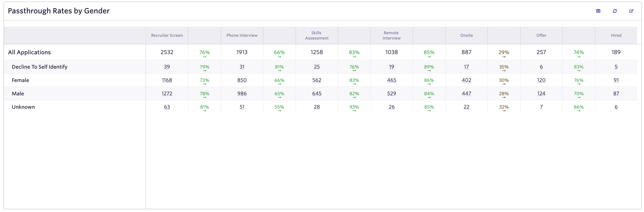The width and height of the screenshot is (644, 212).
Task: Open Female Recruiter Screen count 1168
Action: (167, 80)
